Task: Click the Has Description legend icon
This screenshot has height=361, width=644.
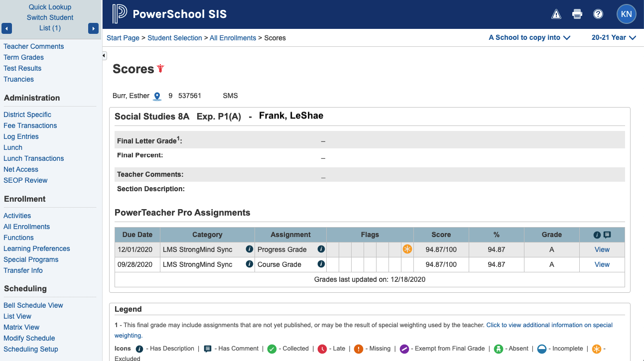Action: (140, 349)
